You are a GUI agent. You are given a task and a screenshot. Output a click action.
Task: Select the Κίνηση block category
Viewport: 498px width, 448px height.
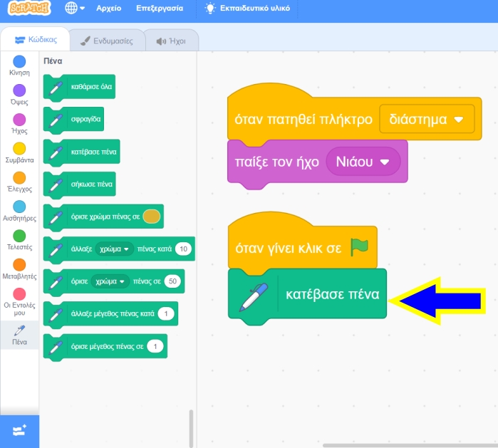19,66
